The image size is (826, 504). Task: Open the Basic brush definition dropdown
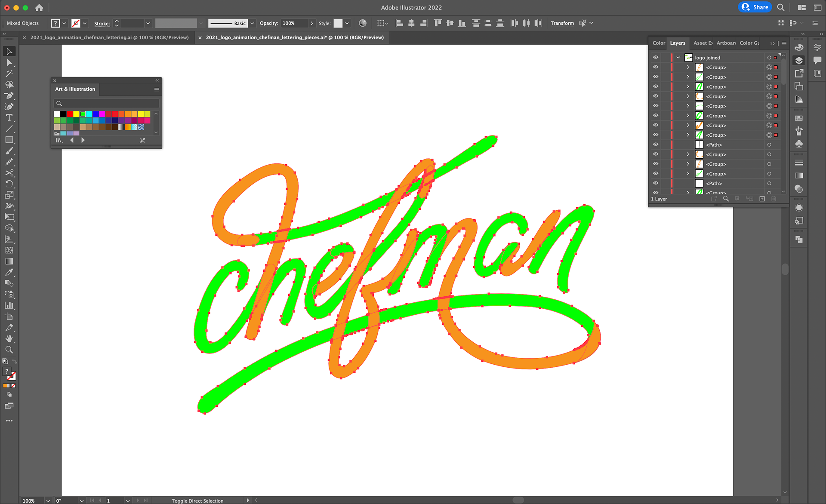[253, 23]
